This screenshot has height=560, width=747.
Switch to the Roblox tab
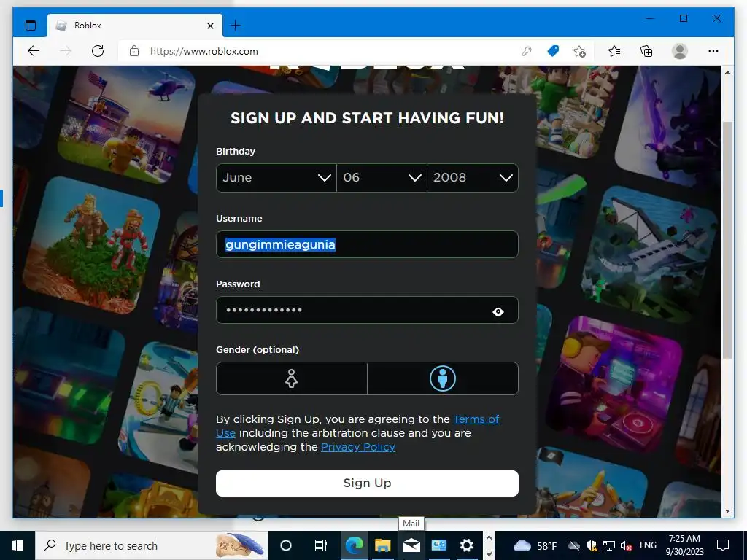tap(135, 26)
